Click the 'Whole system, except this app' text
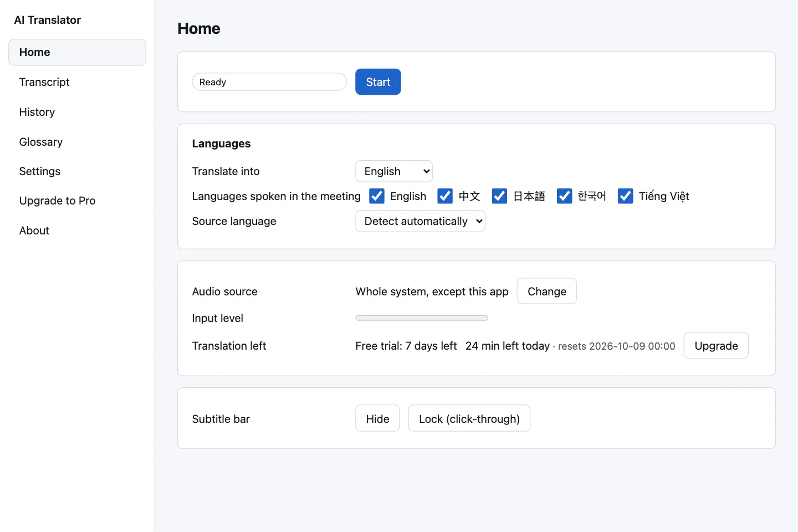Viewport: 798px width, 532px height. (432, 291)
